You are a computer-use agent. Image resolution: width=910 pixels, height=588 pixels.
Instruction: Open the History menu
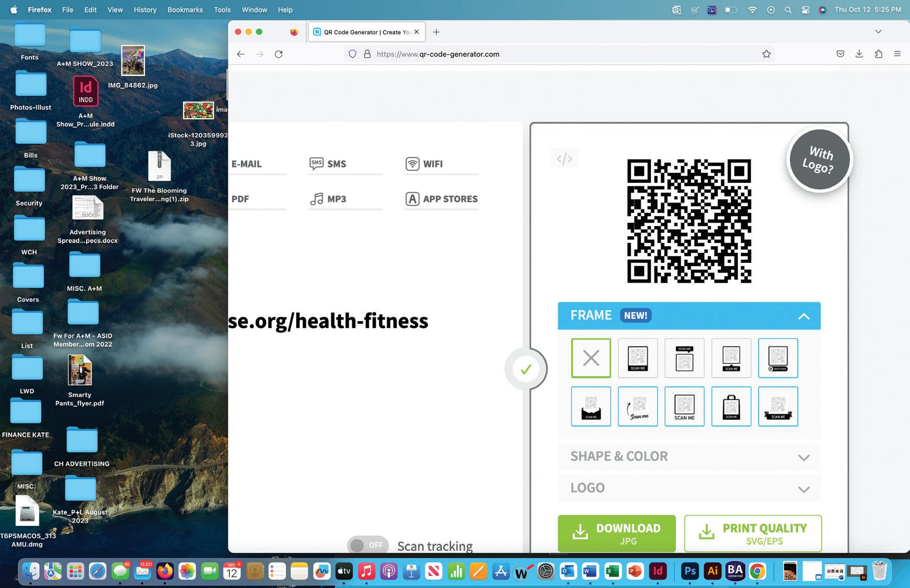click(145, 10)
